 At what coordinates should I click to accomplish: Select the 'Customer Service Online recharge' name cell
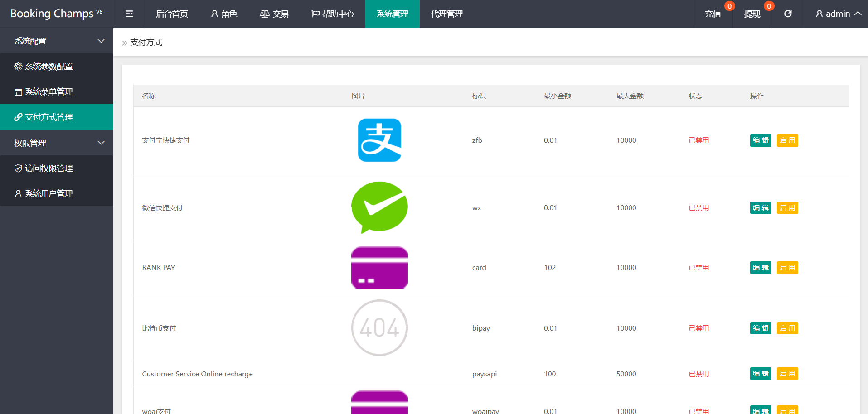pyautogui.click(x=197, y=374)
